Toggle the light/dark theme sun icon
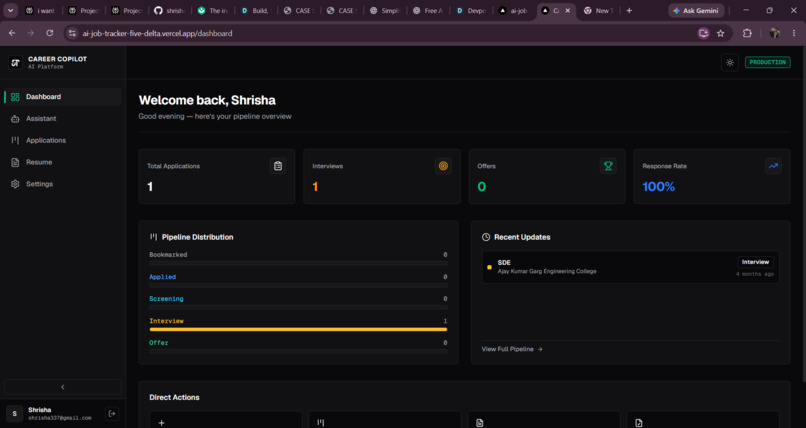This screenshot has height=428, width=806. 730,63
